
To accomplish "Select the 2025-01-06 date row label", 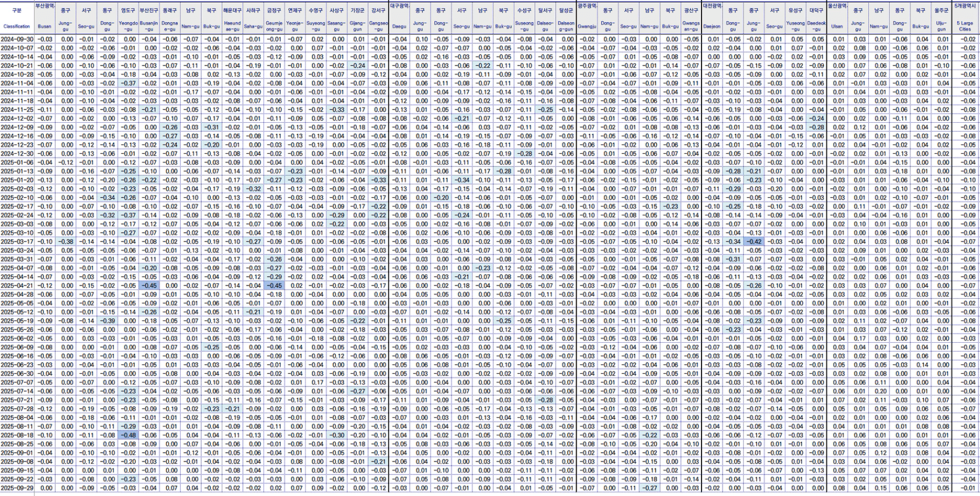I will (x=17, y=163).
